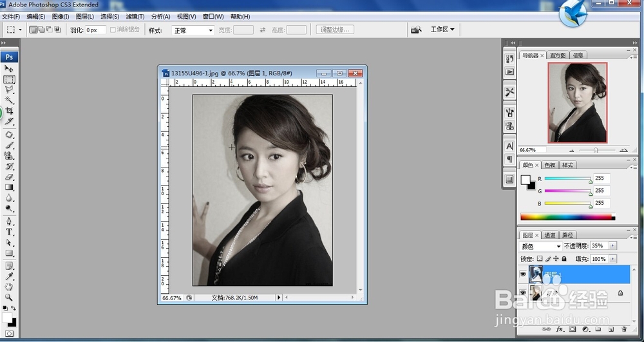Screen dimensions: 644x342
Task: Create a new layer group folder
Action: coord(598,329)
